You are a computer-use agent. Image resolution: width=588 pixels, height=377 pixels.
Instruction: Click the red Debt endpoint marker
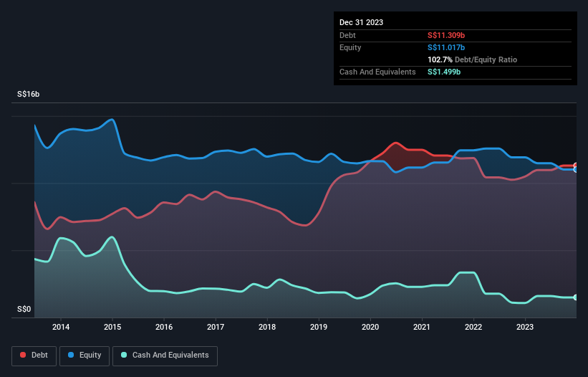tap(576, 166)
